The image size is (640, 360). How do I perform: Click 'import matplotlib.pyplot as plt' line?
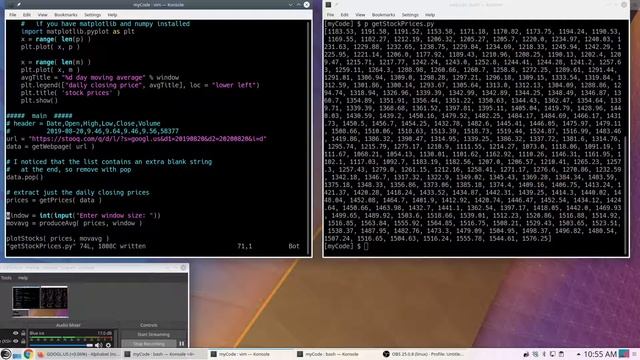point(78,31)
